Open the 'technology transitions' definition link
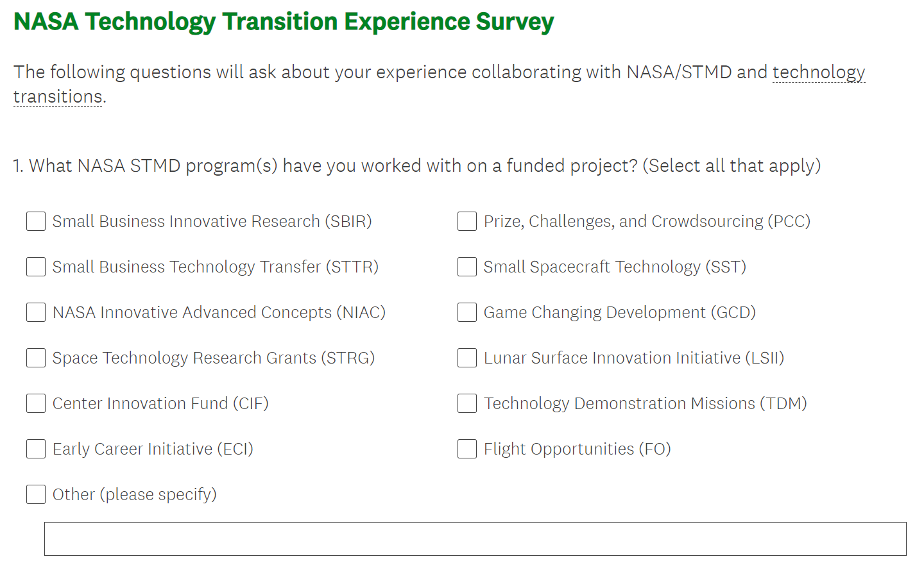 tap(818, 72)
